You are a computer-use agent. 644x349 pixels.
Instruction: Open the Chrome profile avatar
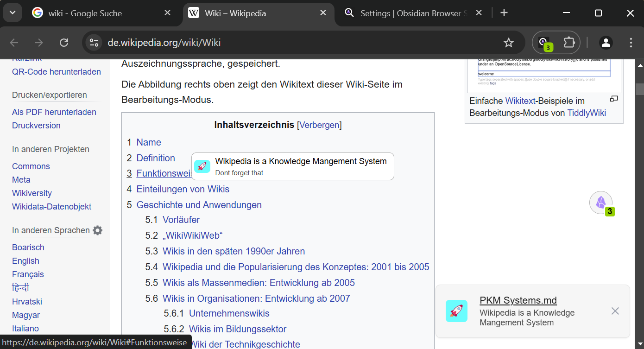point(606,43)
